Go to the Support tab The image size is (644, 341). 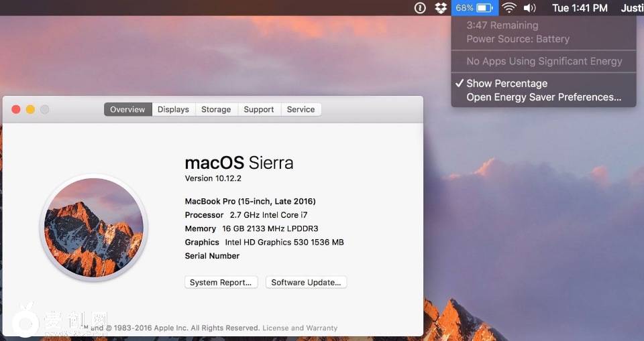pos(259,109)
